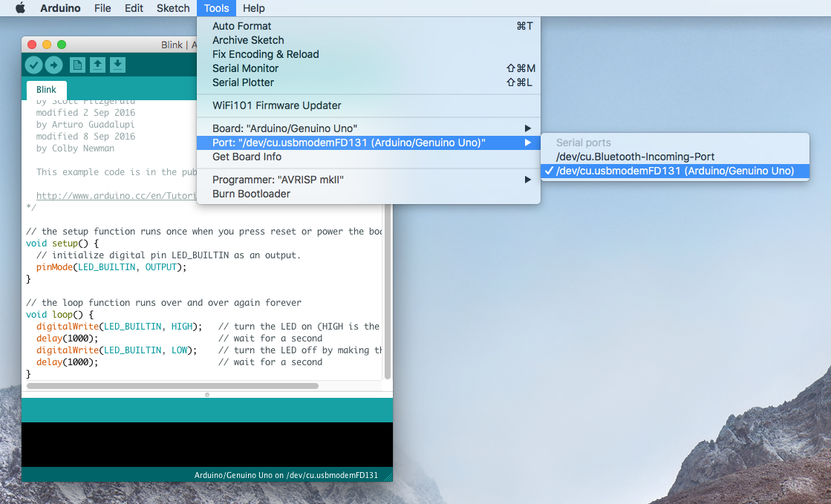
Task: Choose Burn Bootloader
Action: click(x=368, y=194)
